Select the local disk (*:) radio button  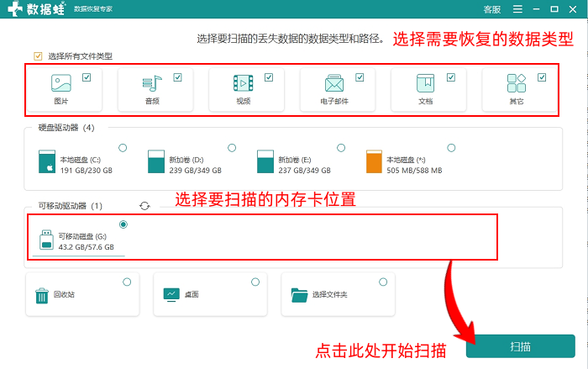coord(451,148)
